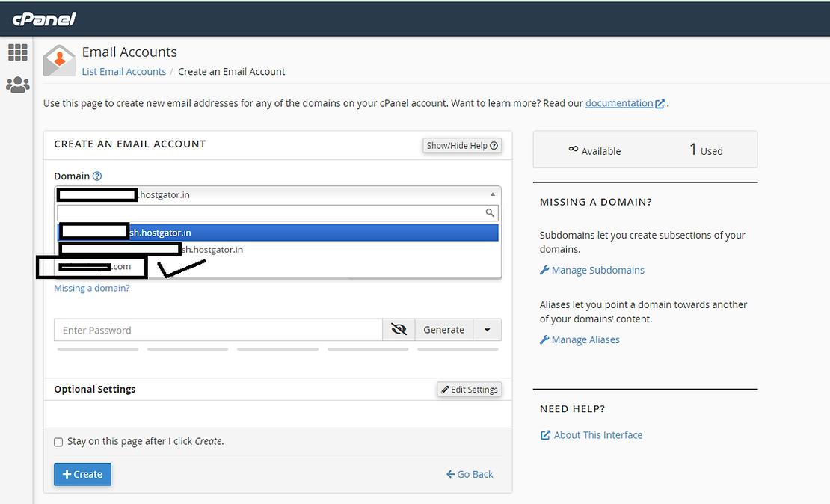Click the search magnifier in domain dropdown
This screenshot has height=504, width=830.
click(x=491, y=213)
